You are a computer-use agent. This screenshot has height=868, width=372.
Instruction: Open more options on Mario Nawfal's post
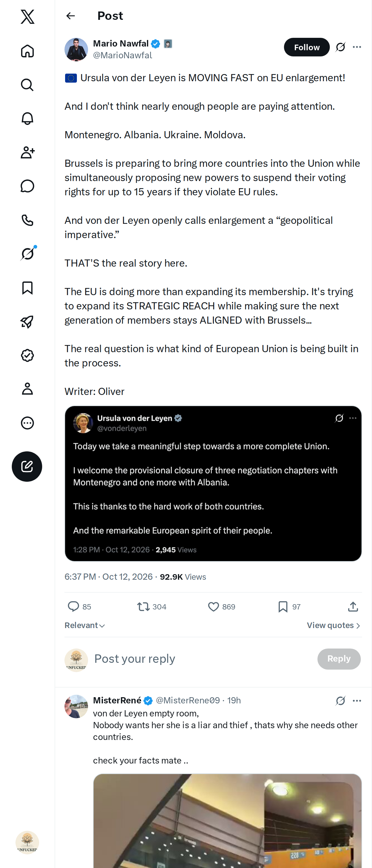[x=357, y=47]
